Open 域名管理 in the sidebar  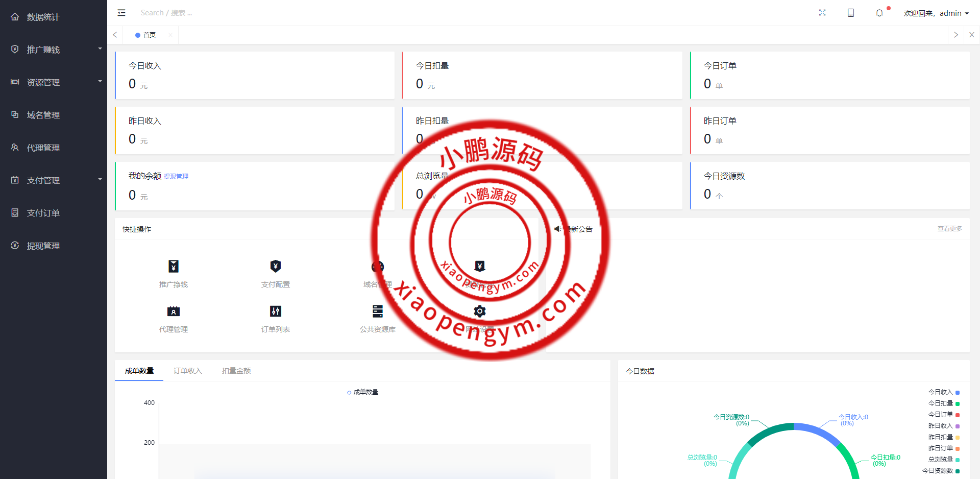[43, 115]
